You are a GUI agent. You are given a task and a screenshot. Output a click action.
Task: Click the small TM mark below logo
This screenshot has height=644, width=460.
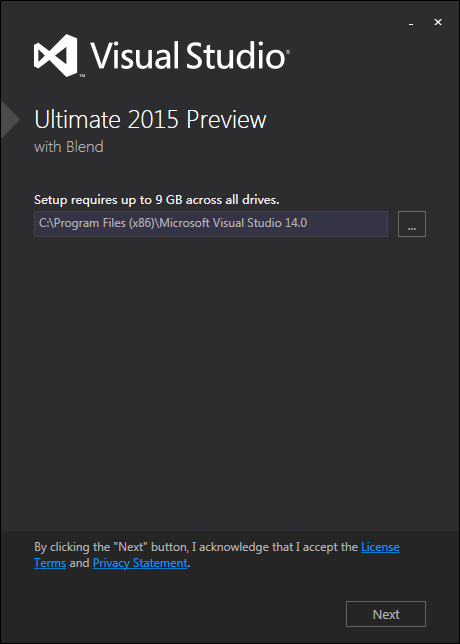click(x=82, y=76)
